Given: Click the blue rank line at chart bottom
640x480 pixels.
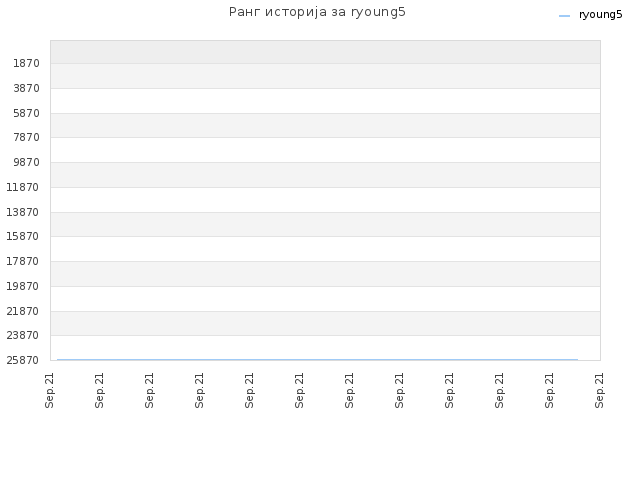Looking at the screenshot, I should pyautogui.click(x=317, y=360).
